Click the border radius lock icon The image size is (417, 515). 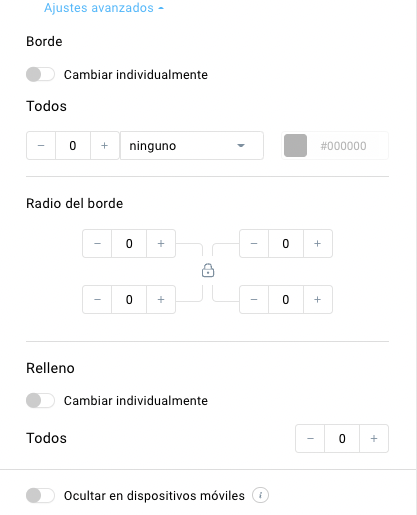208,270
